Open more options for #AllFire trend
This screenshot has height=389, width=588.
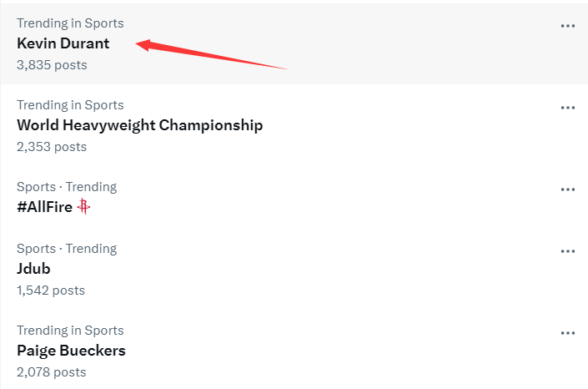point(568,189)
